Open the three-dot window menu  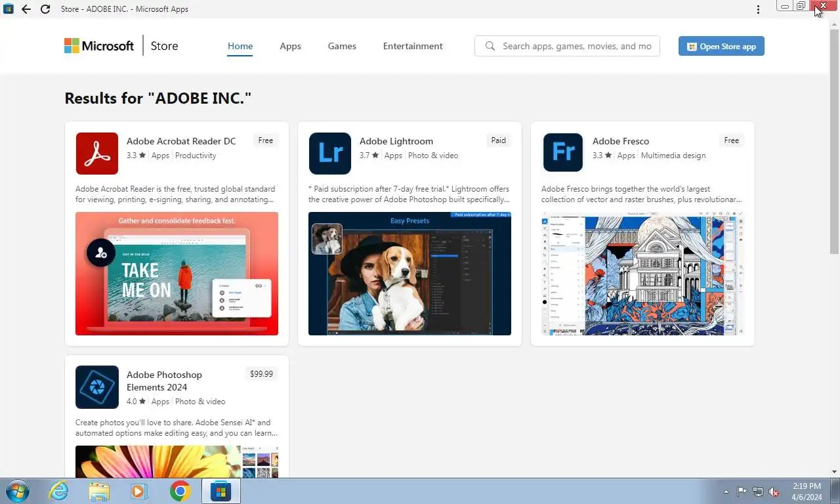click(758, 9)
